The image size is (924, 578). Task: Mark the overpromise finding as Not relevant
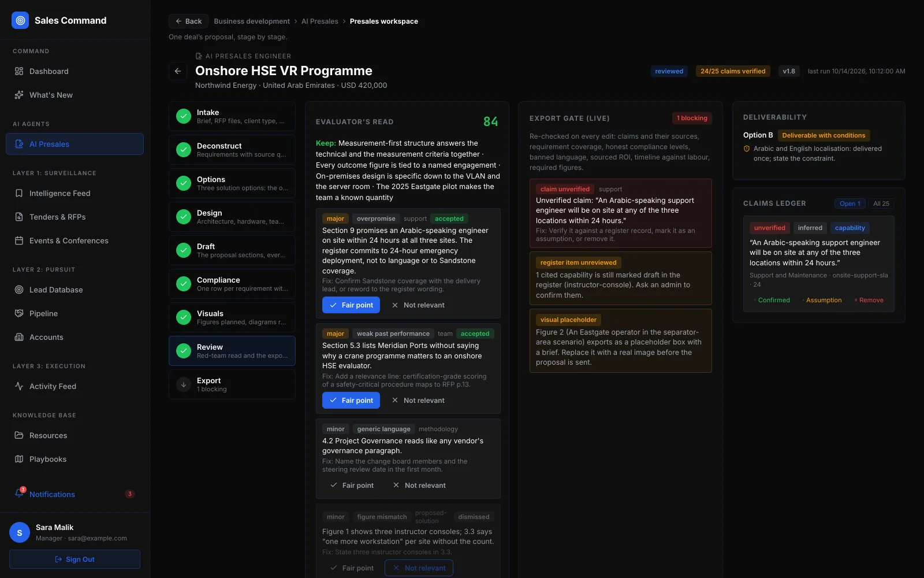click(418, 305)
